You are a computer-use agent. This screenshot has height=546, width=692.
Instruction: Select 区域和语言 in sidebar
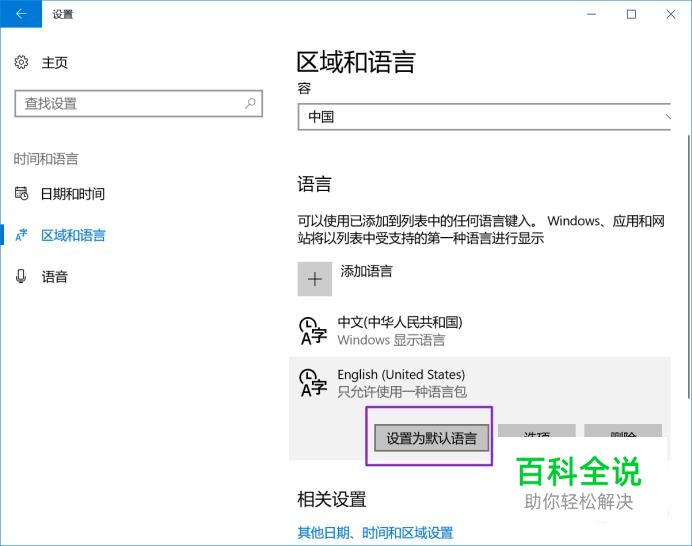(x=73, y=235)
